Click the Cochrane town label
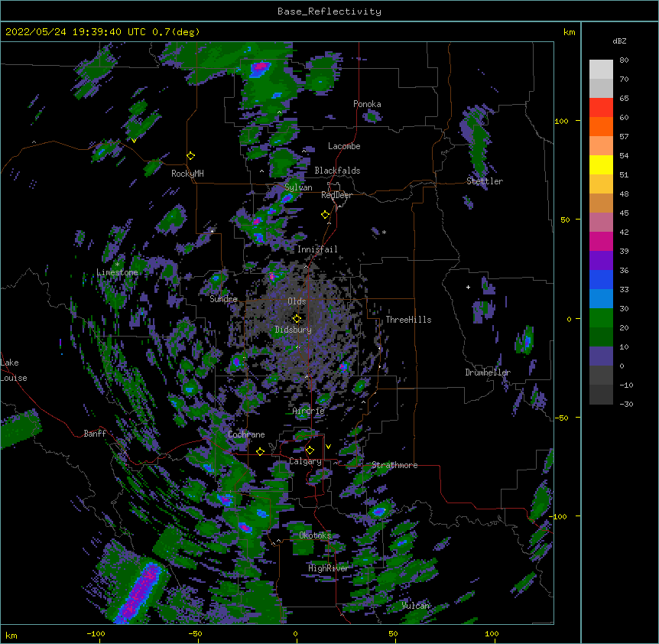The height and width of the screenshot is (644, 659). (x=246, y=434)
